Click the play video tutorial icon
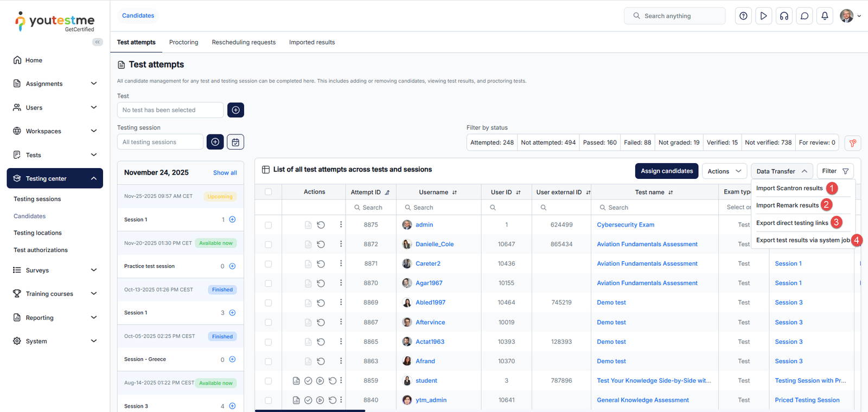Image resolution: width=868 pixels, height=412 pixels. coord(763,16)
